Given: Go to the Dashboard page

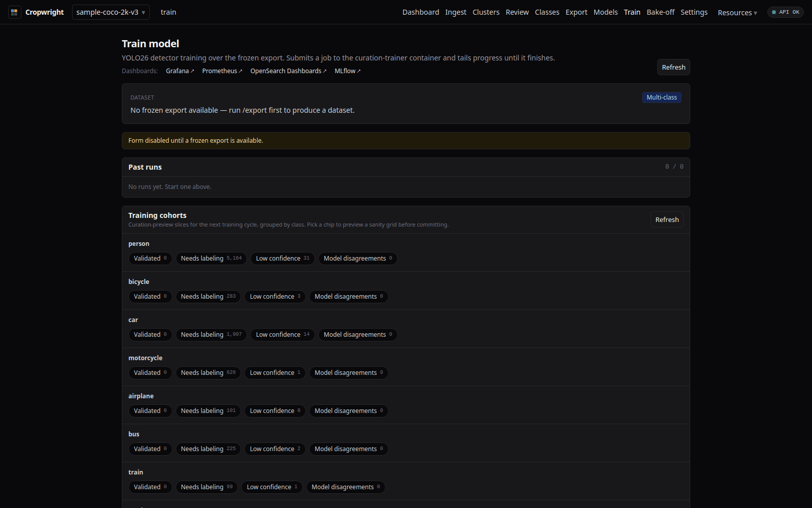Looking at the screenshot, I should click(x=421, y=12).
